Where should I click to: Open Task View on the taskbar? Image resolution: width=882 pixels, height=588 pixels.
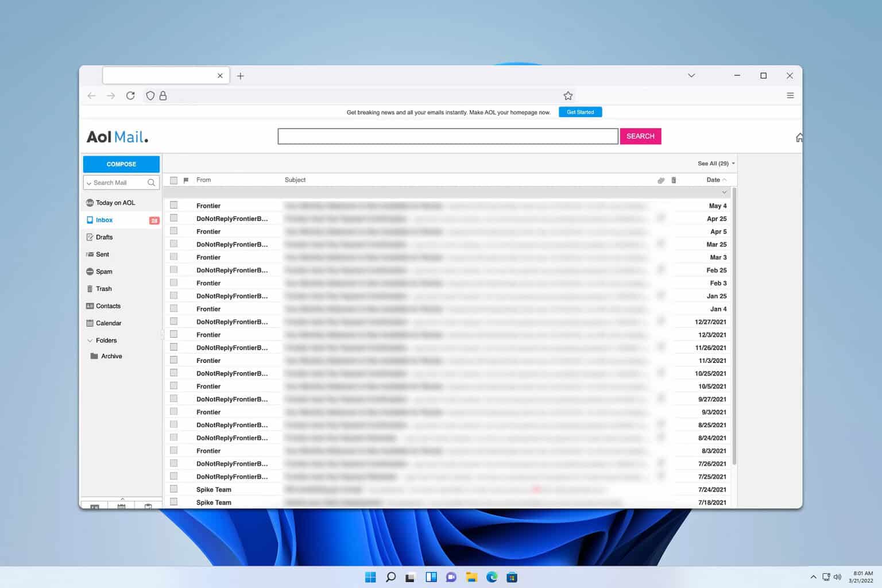[x=410, y=577]
